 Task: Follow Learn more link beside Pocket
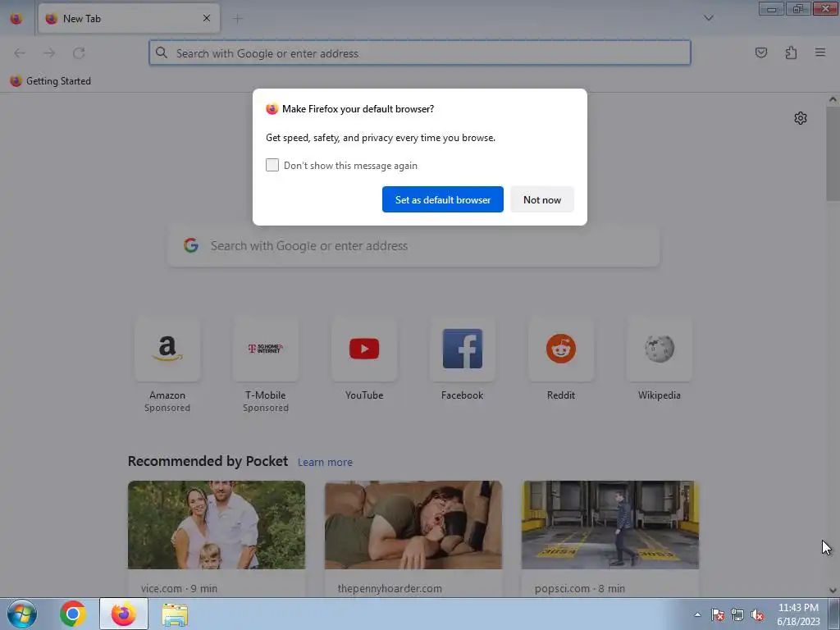point(325,463)
